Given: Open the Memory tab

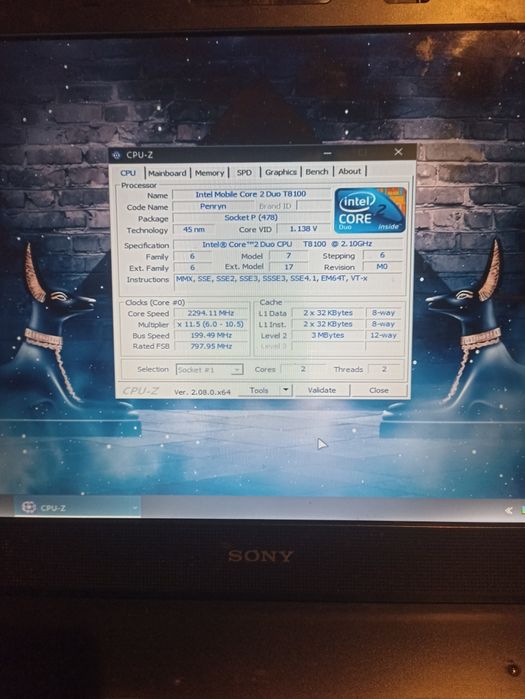Looking at the screenshot, I should [209, 173].
